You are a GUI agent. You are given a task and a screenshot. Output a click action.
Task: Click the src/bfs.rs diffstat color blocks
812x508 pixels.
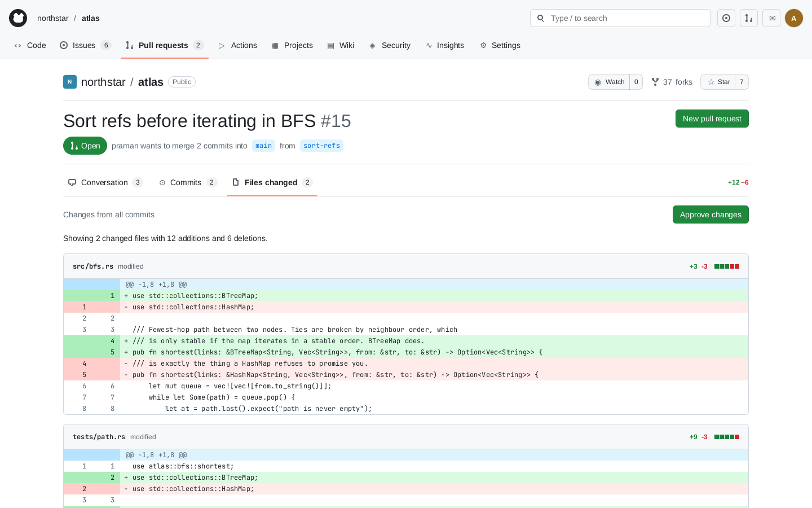[727, 266]
